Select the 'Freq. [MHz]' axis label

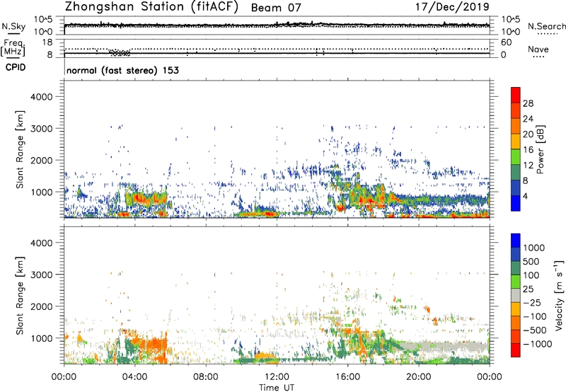(13, 48)
